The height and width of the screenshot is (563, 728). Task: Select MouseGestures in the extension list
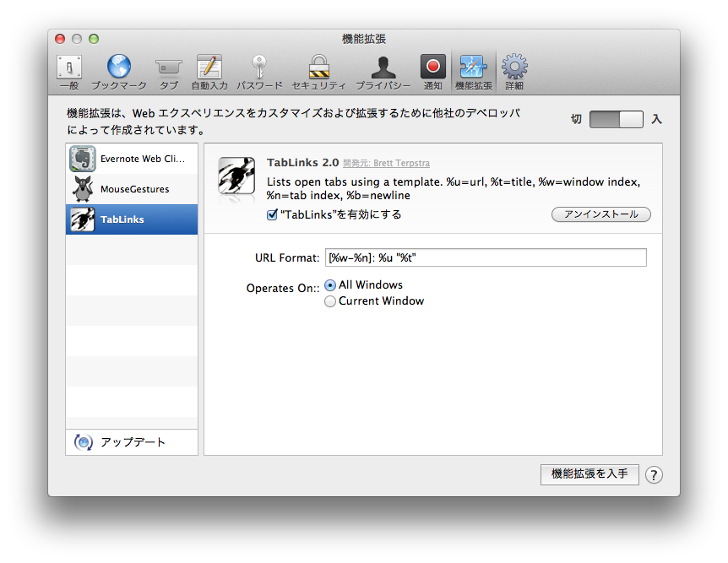[132, 189]
